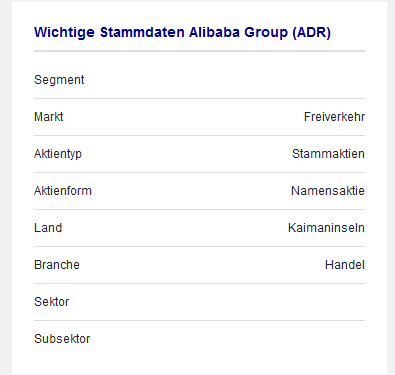Image resolution: width=395 pixels, height=375 pixels.
Task: Click the word Stammdaten in the title
Action: 142,32
